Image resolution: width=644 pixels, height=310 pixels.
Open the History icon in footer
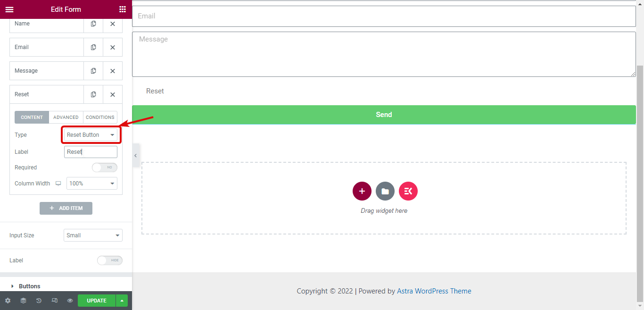click(x=39, y=301)
